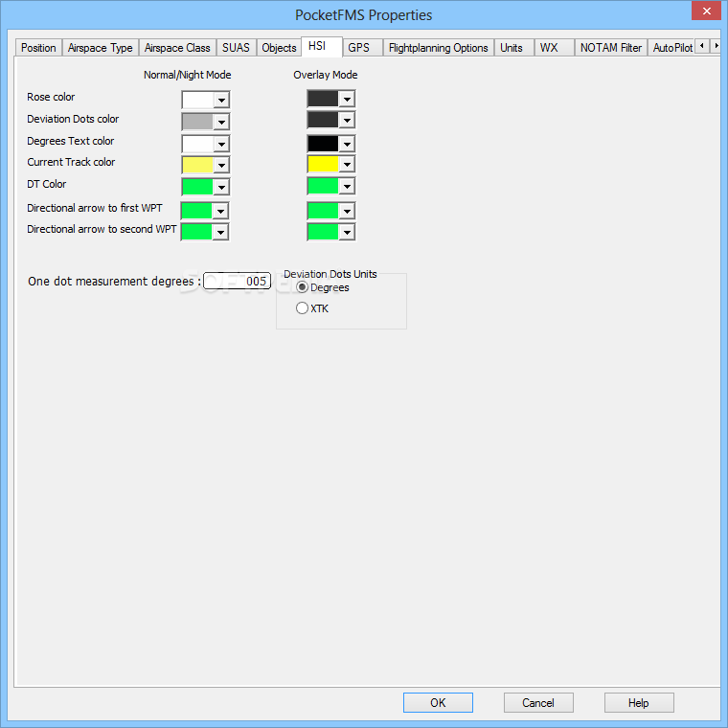728x728 pixels.
Task: Select the HSI tab
Action: pos(322,46)
